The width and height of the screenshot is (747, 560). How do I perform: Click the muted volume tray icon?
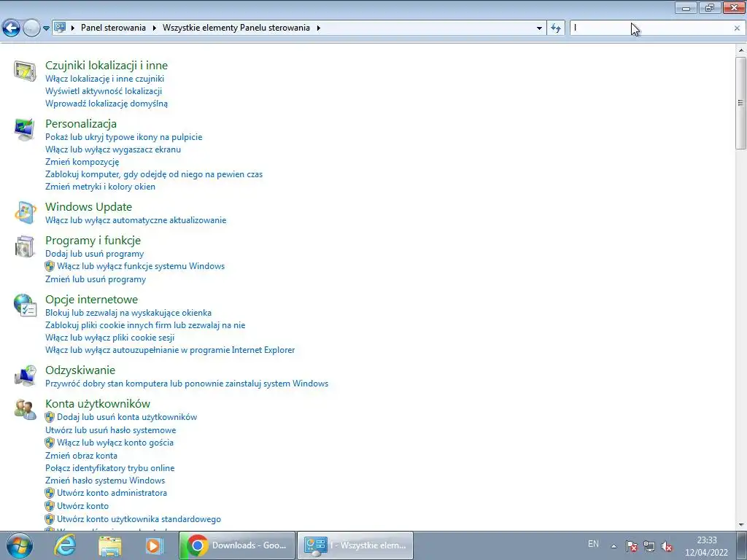pyautogui.click(x=667, y=546)
